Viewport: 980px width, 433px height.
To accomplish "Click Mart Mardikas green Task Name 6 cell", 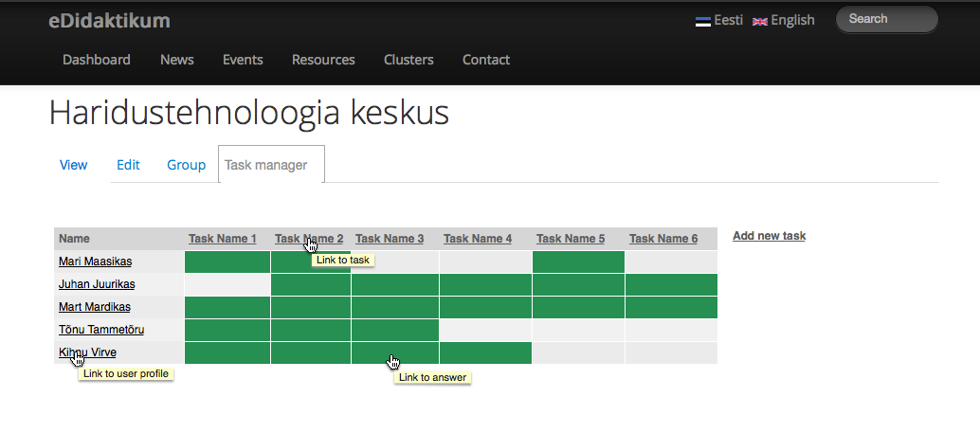I will 671,307.
